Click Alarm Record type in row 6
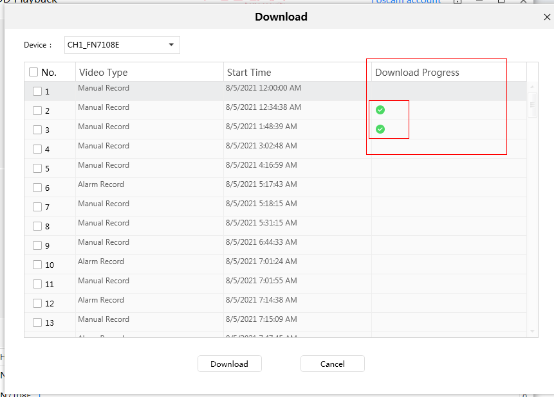 tap(101, 184)
